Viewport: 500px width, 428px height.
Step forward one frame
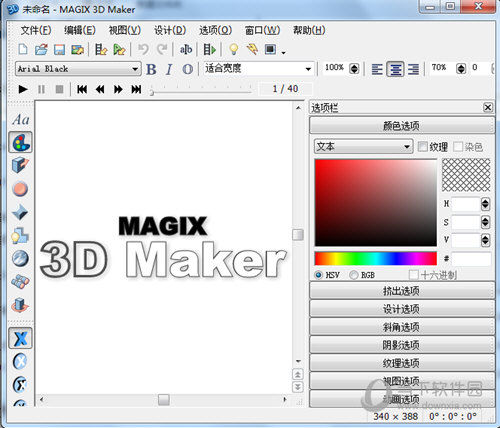pos(118,89)
